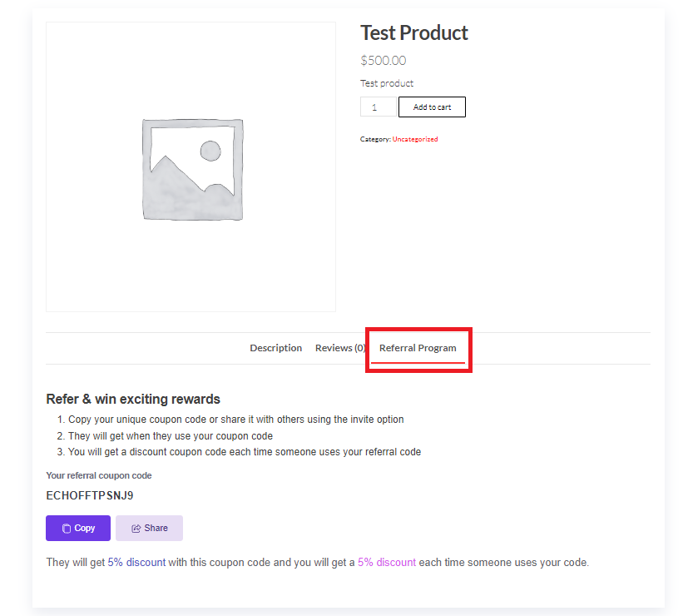Open the Reviews (0) tab

coord(339,348)
